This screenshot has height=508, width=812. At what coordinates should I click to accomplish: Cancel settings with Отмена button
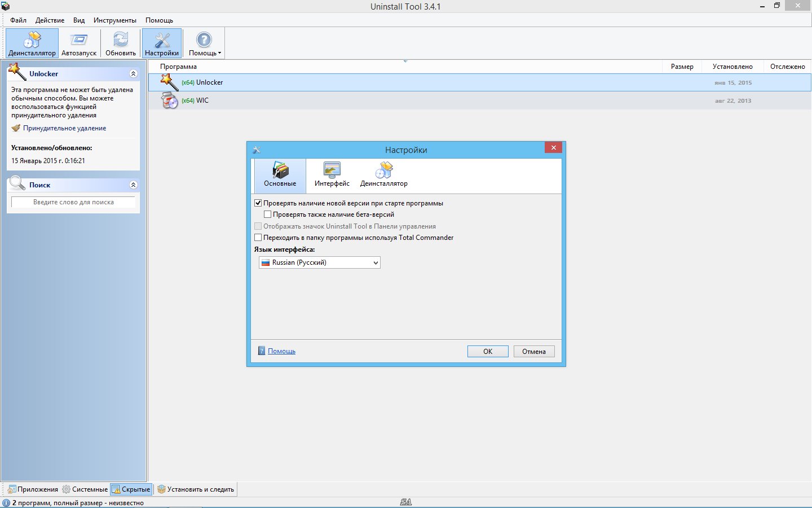534,351
